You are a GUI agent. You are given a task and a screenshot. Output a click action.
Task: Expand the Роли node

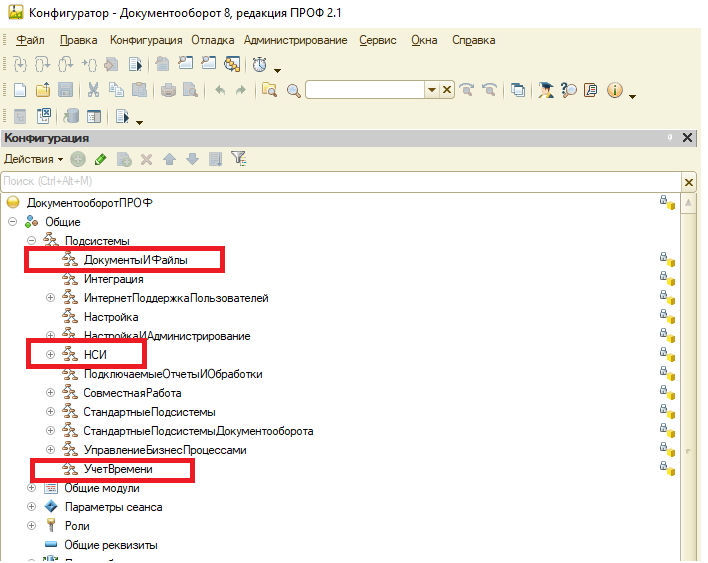32,526
